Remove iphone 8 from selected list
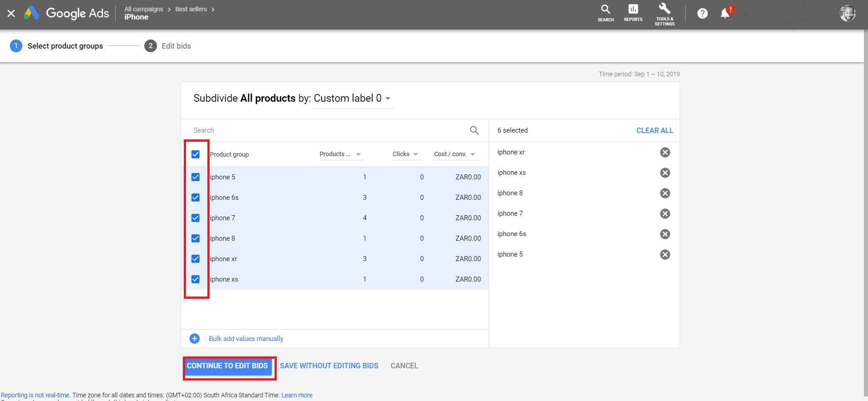Viewport: 868px width, 401px height. (665, 193)
